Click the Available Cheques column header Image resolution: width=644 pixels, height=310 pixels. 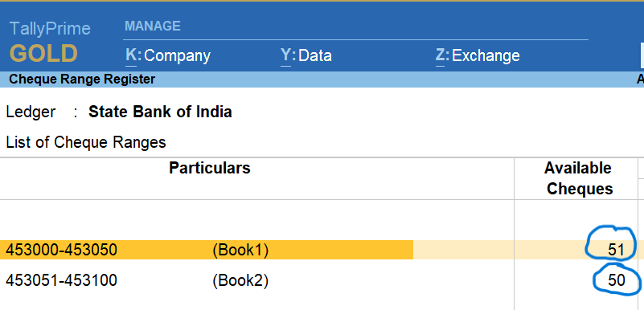click(x=577, y=178)
